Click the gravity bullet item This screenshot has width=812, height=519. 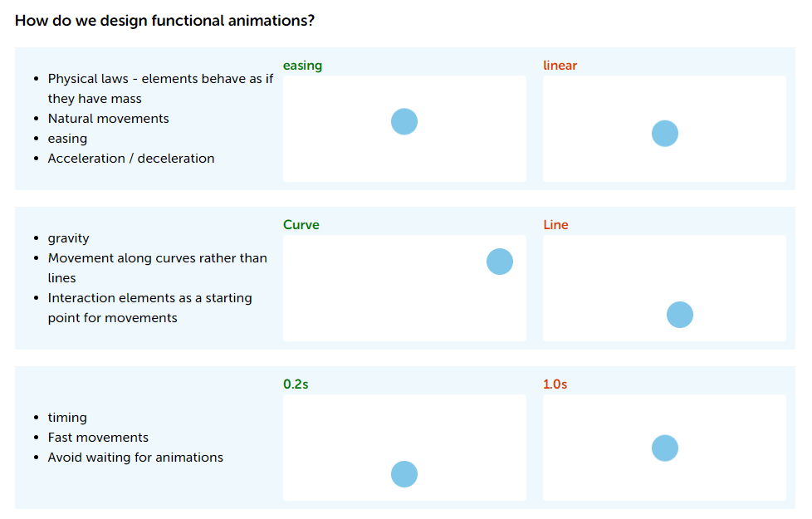coord(68,238)
